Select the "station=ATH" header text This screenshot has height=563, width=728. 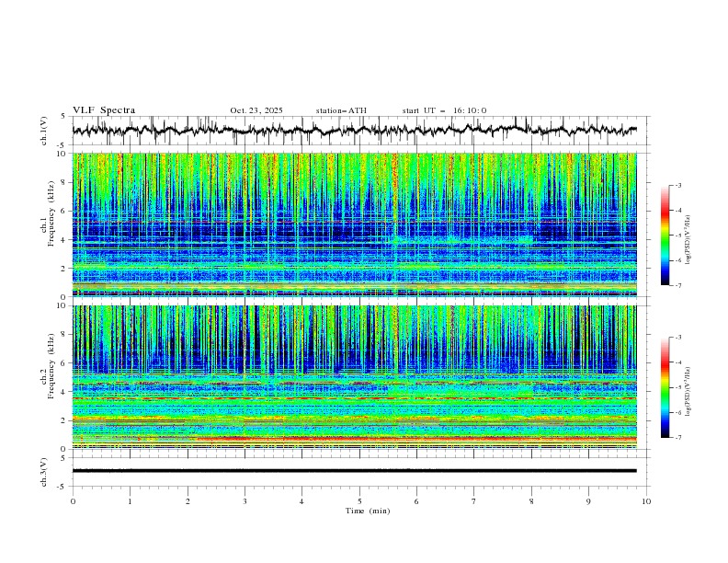tap(341, 110)
